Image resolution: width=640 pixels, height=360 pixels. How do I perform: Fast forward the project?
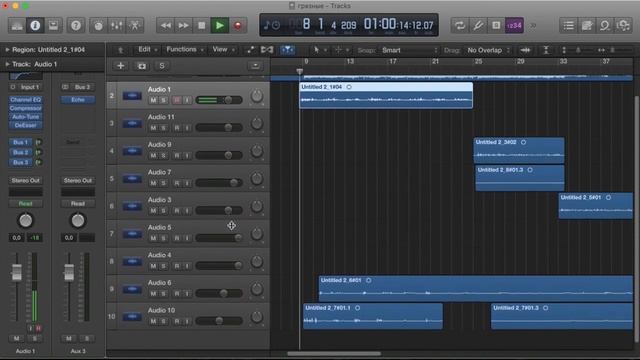click(184, 26)
